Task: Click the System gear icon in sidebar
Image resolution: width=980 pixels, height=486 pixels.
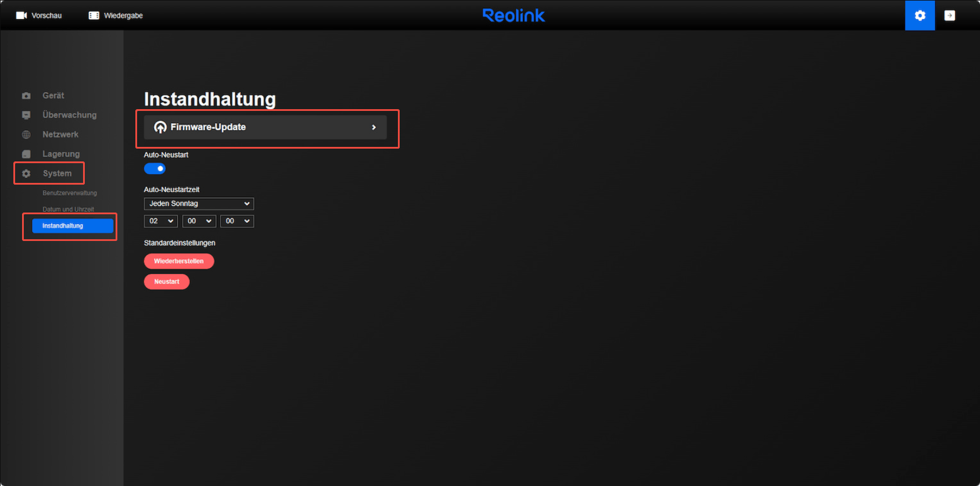Action: 26,174
